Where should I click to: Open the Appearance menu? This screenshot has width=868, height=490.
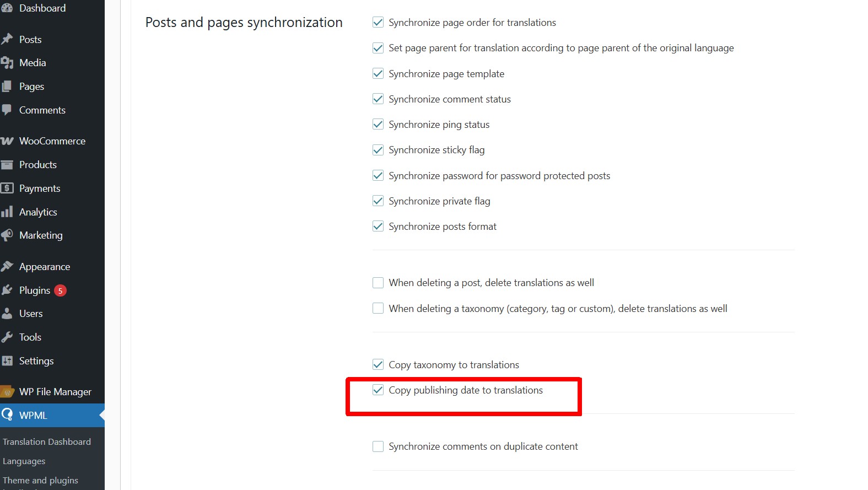45,267
